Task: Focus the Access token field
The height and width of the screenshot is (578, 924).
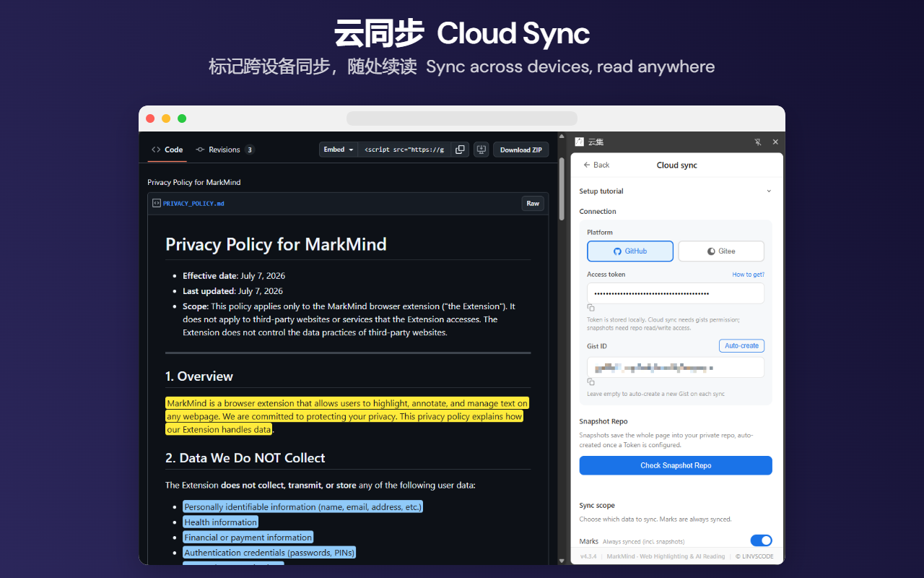Action: [676, 293]
